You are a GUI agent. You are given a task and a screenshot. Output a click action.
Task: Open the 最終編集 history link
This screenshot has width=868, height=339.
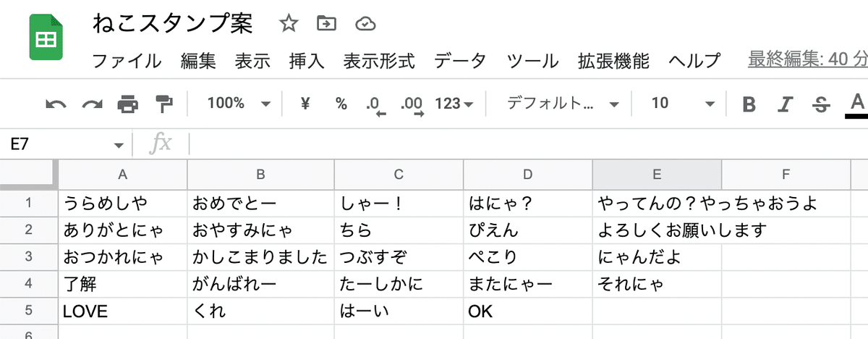point(808,60)
